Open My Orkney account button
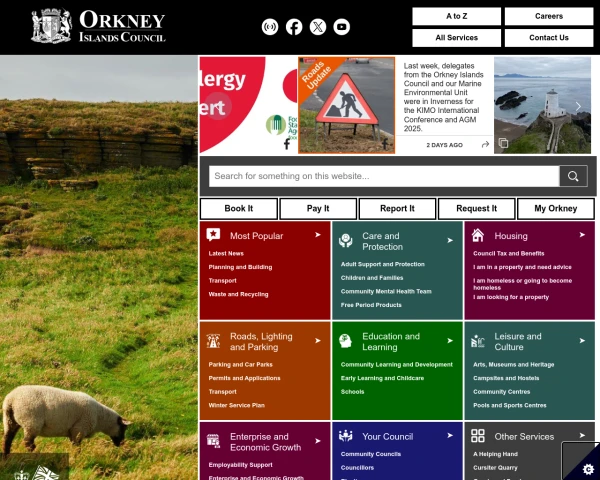 [x=556, y=209]
